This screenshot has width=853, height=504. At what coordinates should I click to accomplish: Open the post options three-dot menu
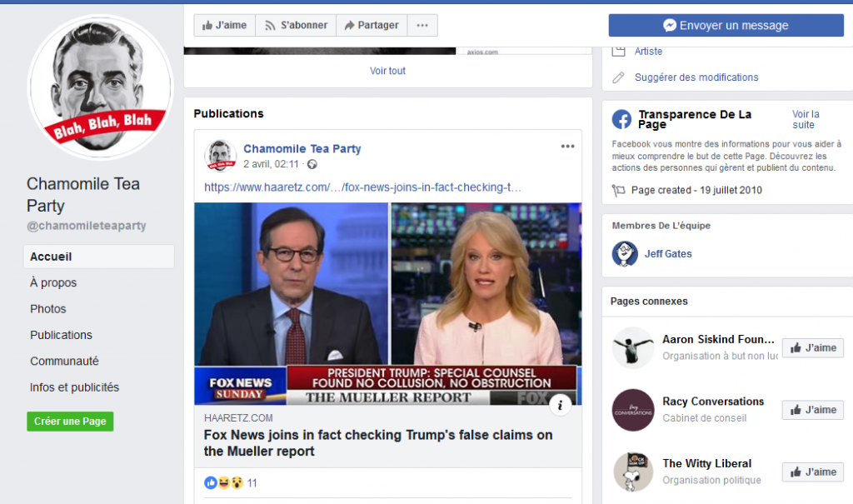567,146
